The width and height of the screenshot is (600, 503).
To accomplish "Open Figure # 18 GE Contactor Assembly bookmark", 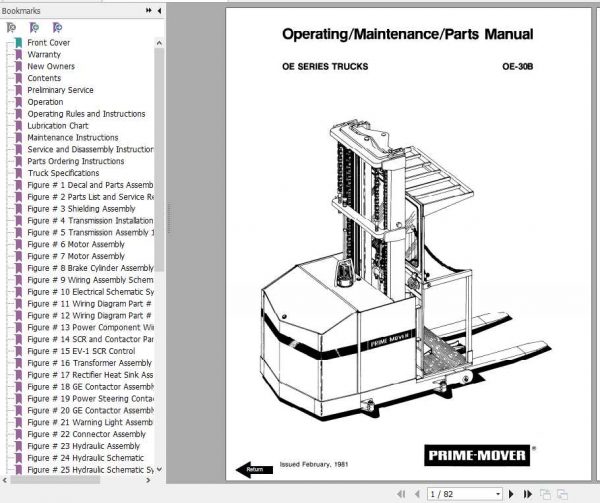I will (x=90, y=387).
